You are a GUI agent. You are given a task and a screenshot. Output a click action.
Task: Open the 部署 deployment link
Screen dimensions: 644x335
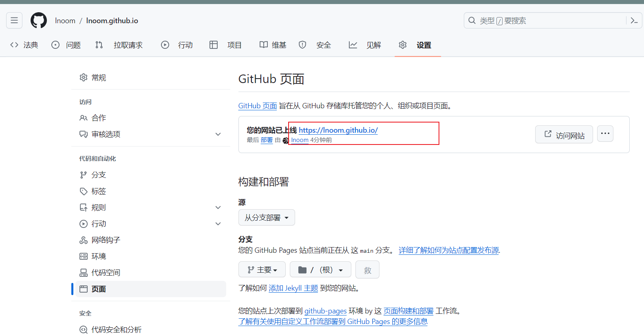pos(267,140)
